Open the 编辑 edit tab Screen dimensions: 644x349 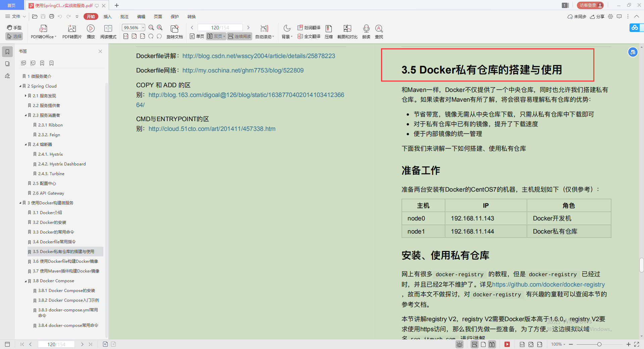141,16
